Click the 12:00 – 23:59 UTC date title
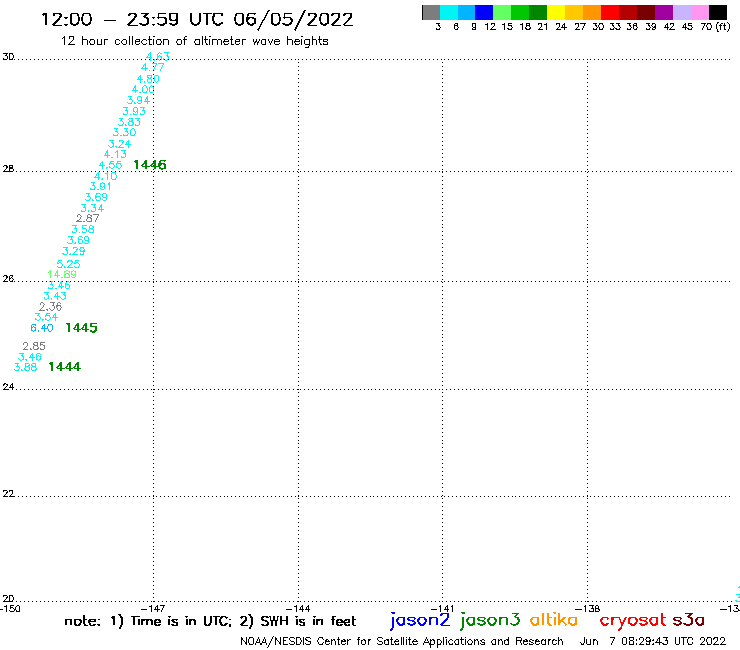Viewport: 740px width, 650px height. 197,20
